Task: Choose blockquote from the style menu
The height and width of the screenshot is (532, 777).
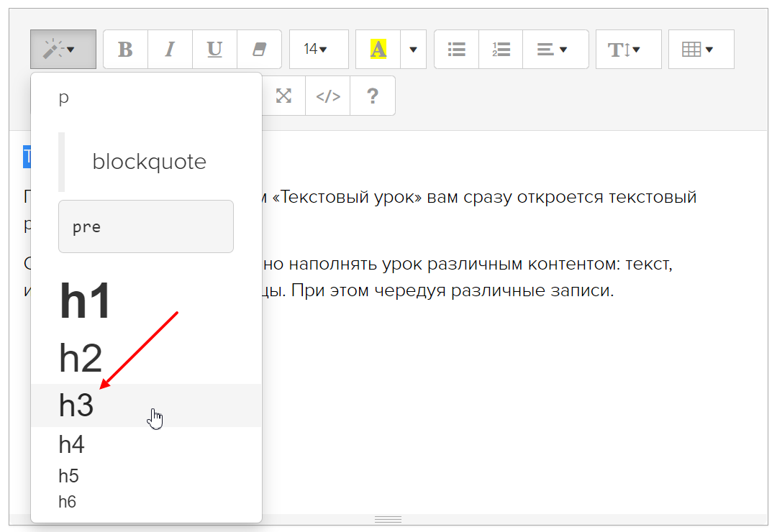Action: (x=149, y=162)
